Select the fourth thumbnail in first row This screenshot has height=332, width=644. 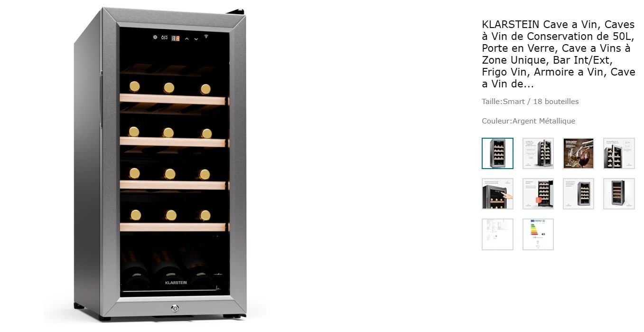[619, 153]
